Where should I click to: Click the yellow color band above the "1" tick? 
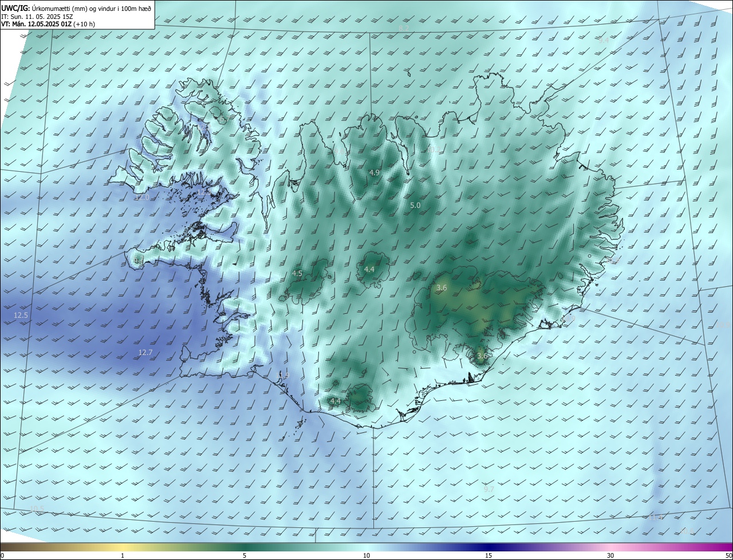tap(123, 547)
